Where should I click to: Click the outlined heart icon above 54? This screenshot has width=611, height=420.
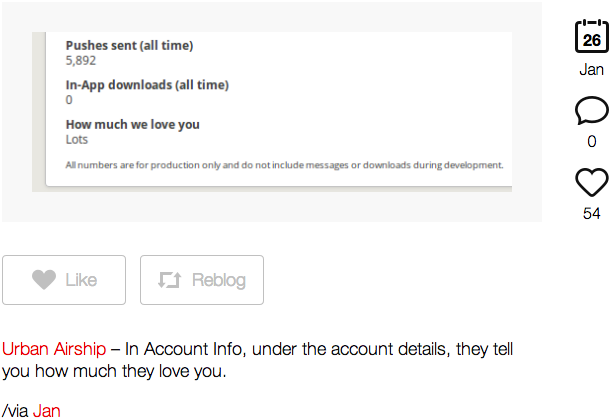tap(592, 182)
